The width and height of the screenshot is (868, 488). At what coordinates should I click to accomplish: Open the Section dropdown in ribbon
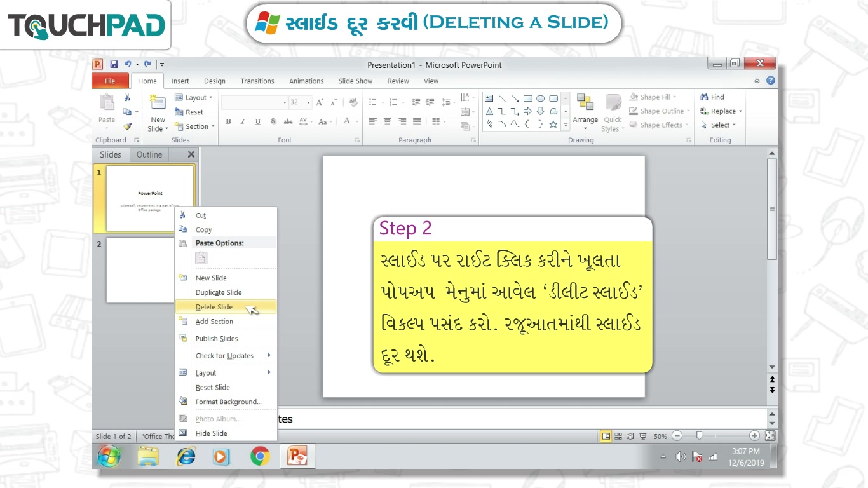click(194, 126)
